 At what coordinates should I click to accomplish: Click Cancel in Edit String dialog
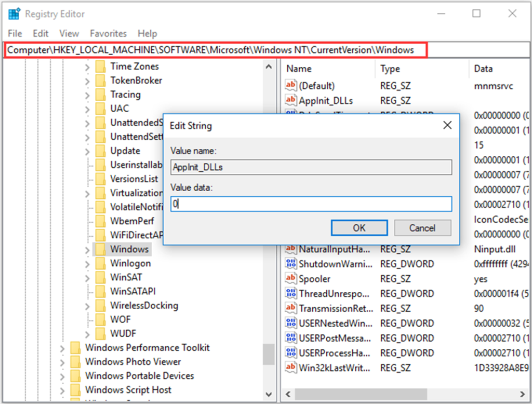[422, 227]
